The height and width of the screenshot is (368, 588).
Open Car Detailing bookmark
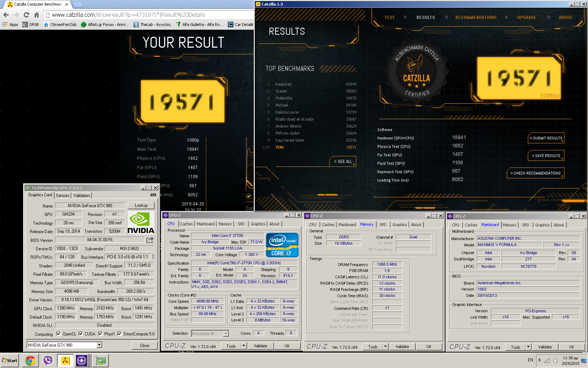pos(241,25)
